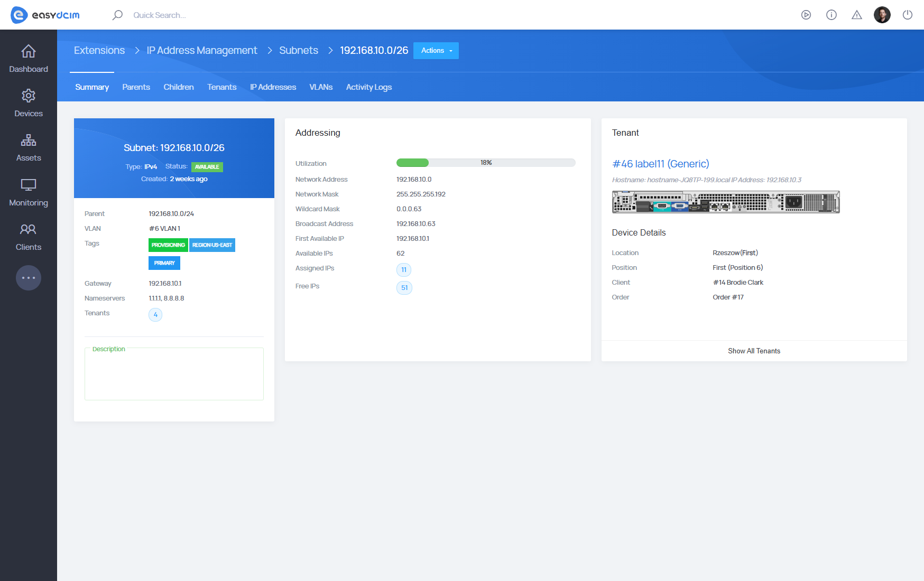
Task: Click the server rear panel thumbnail
Action: pyautogui.click(x=725, y=202)
